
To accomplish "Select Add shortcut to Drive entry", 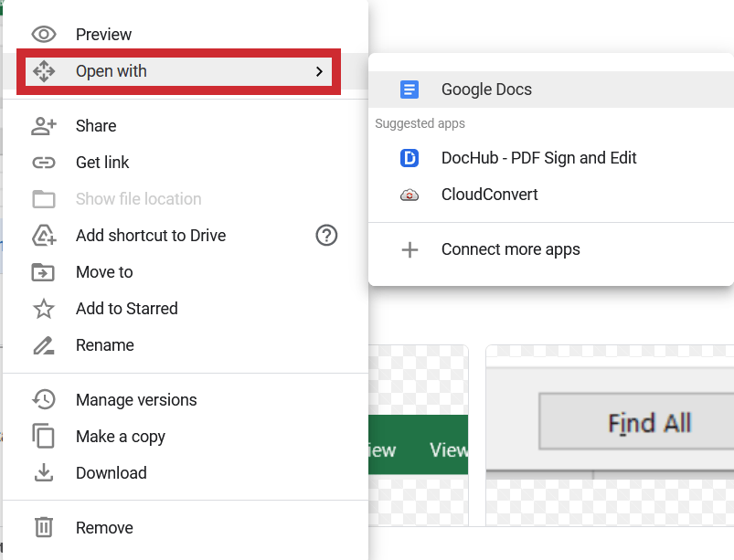I will point(151,236).
